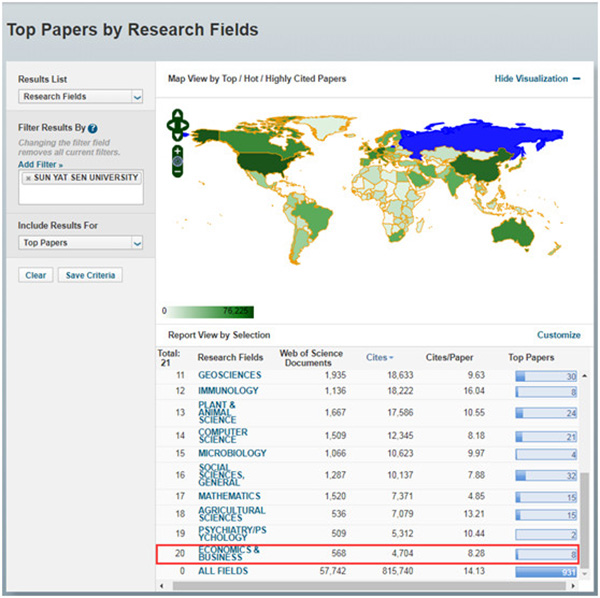Click the map zoom out minus button
Viewport: 600px width, 598px height.
pos(177,171)
